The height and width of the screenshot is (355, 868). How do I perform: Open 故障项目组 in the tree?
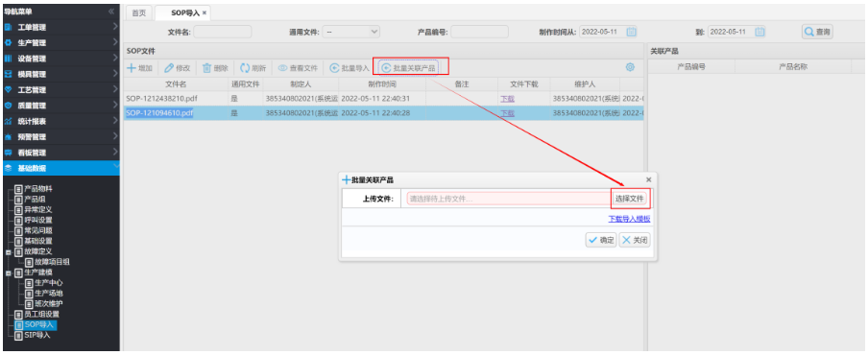click(52, 262)
